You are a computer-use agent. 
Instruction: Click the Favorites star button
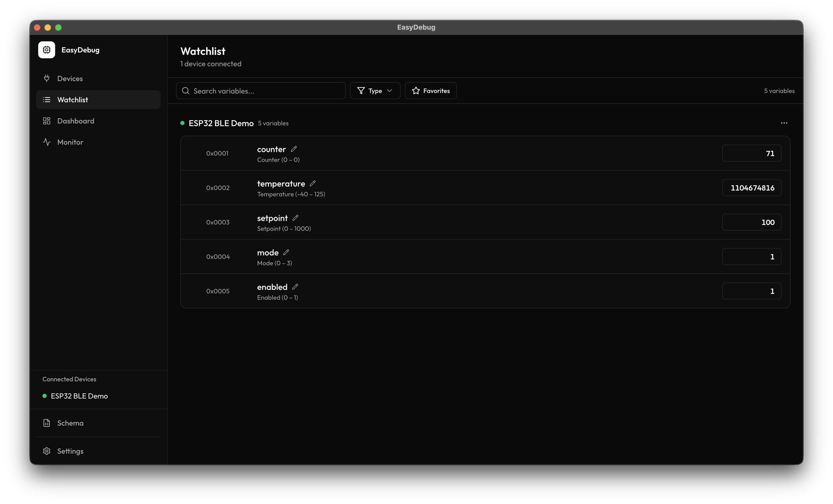tap(430, 91)
